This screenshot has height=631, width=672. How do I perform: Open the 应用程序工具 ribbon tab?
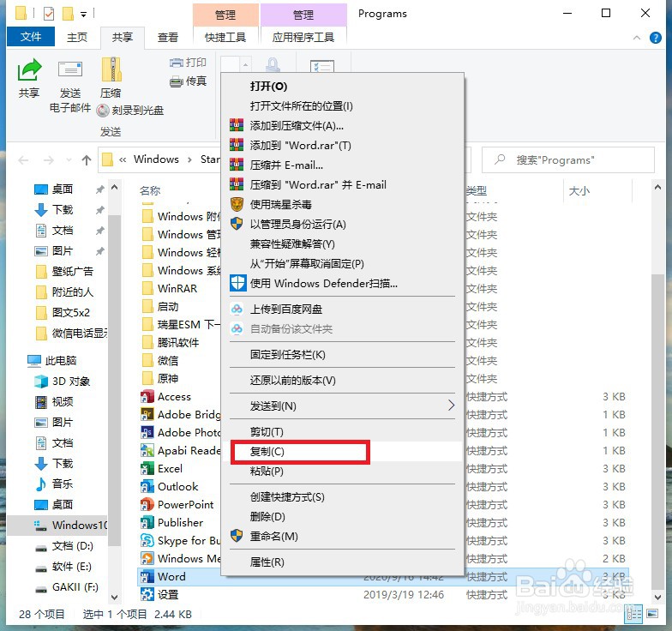[303, 38]
